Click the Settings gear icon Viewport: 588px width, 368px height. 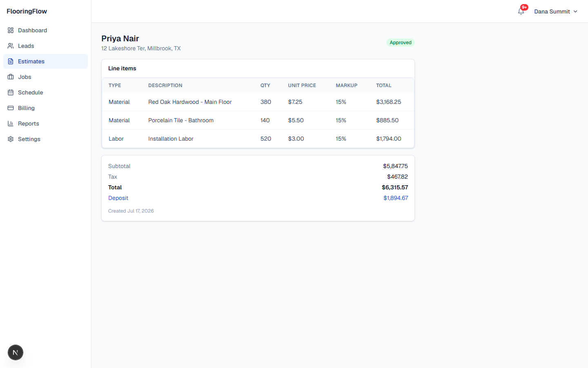(x=11, y=139)
